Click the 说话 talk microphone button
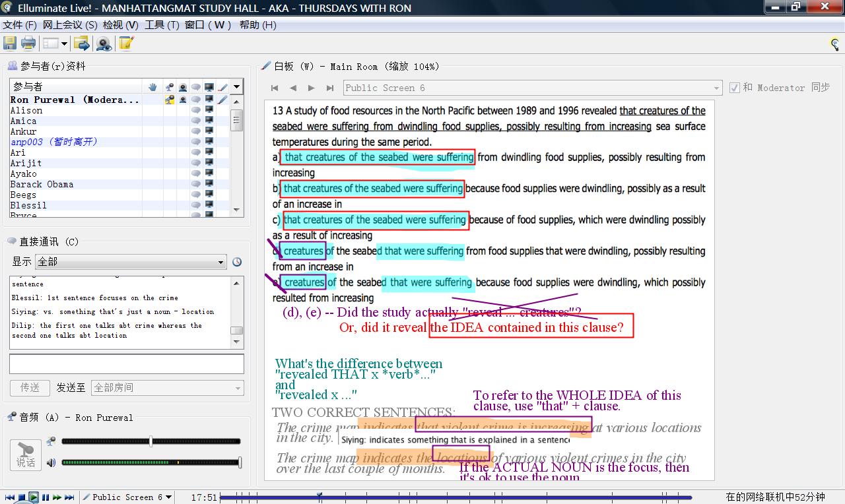 coord(26,455)
